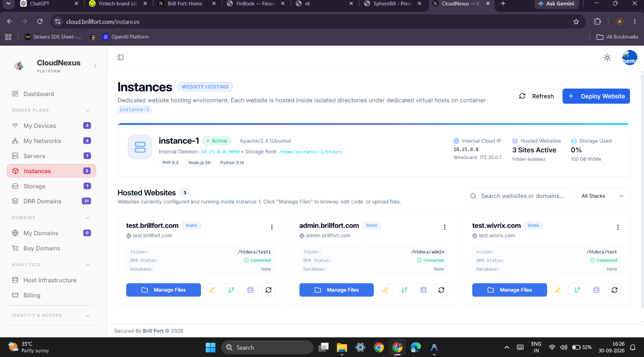This screenshot has height=357, width=644.
Task: Select Instances in the sidebar
Action: (x=51, y=171)
